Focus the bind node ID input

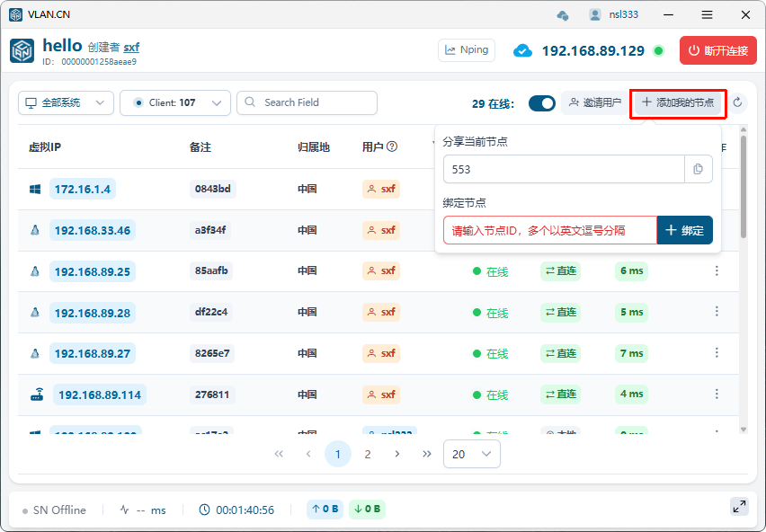point(550,230)
